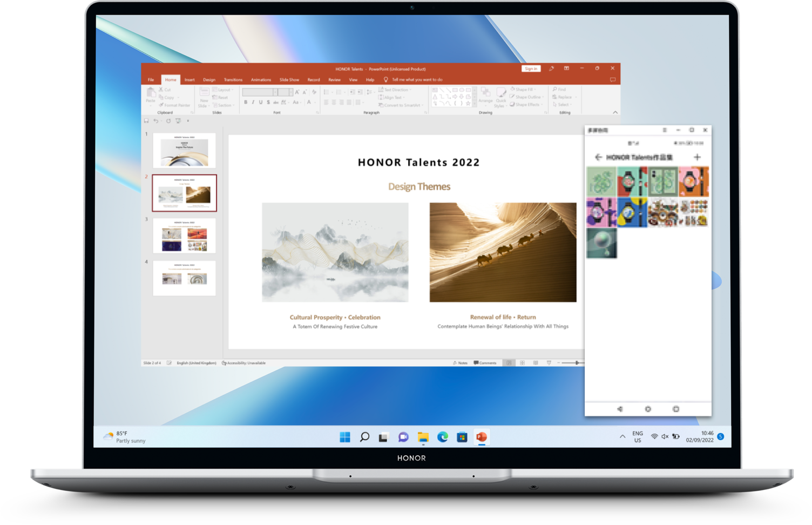Click the Save icon in quick access toolbar
This screenshot has height=525, width=812.
point(146,121)
